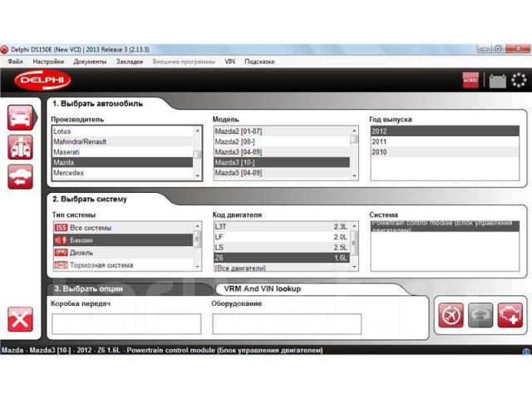Click scrollbar thumb in model list
Image resolution: width=532 pixels, height=399 pixels.
tap(354, 139)
